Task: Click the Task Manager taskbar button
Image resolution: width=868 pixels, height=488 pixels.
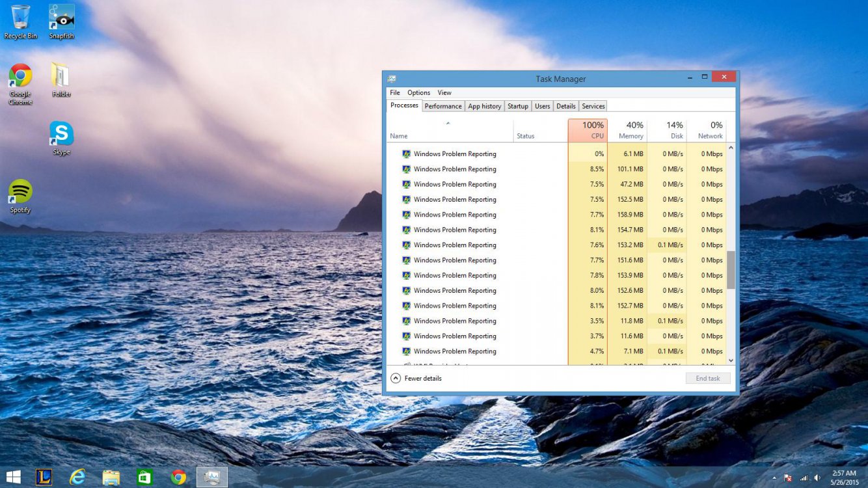Action: pyautogui.click(x=212, y=478)
